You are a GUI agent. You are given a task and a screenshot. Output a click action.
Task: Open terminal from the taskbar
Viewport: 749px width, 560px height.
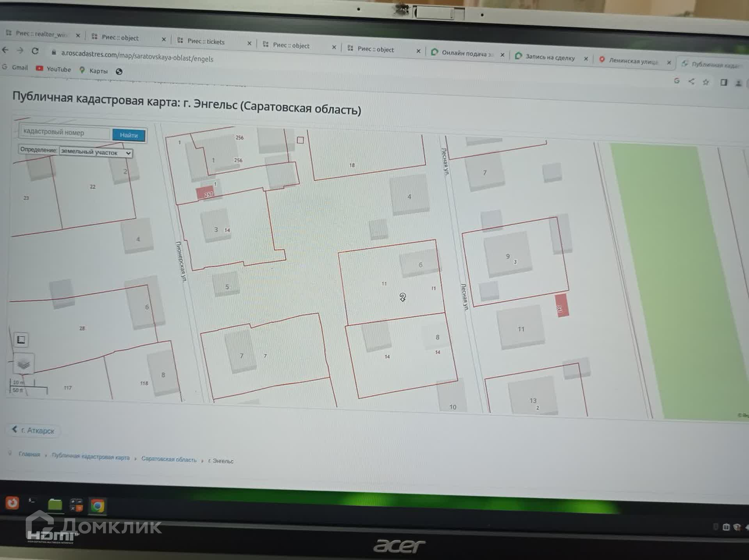32,501
